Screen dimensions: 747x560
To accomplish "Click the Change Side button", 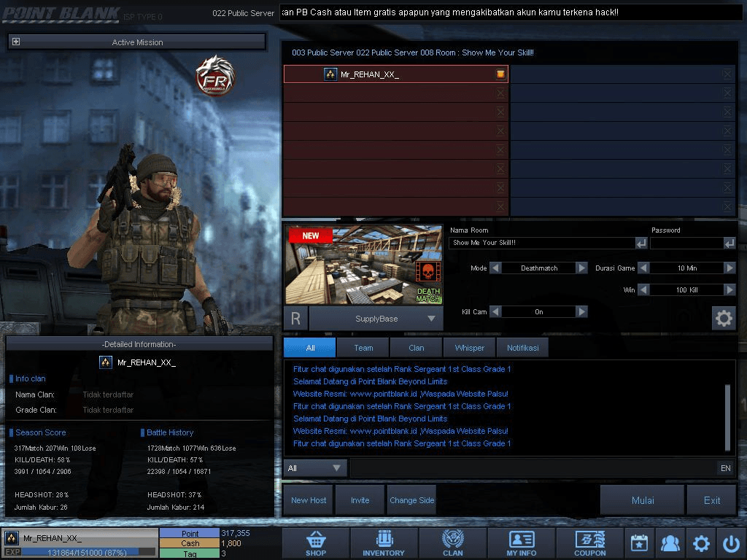I will (411, 500).
